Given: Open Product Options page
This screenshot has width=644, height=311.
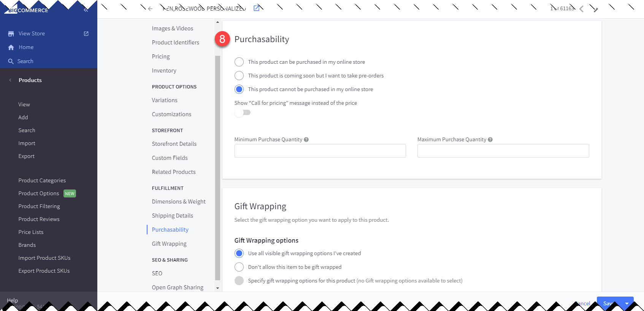Looking at the screenshot, I should [39, 193].
